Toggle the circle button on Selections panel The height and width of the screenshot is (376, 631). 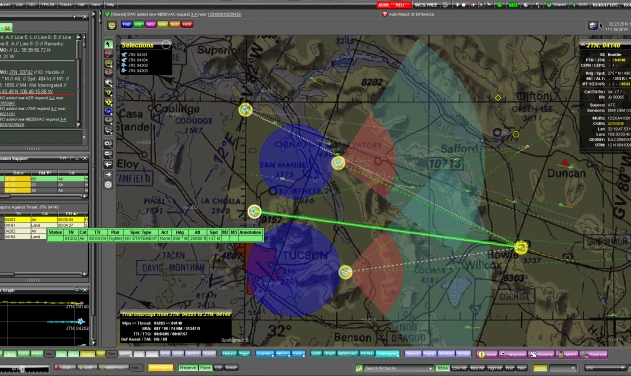tap(166, 45)
